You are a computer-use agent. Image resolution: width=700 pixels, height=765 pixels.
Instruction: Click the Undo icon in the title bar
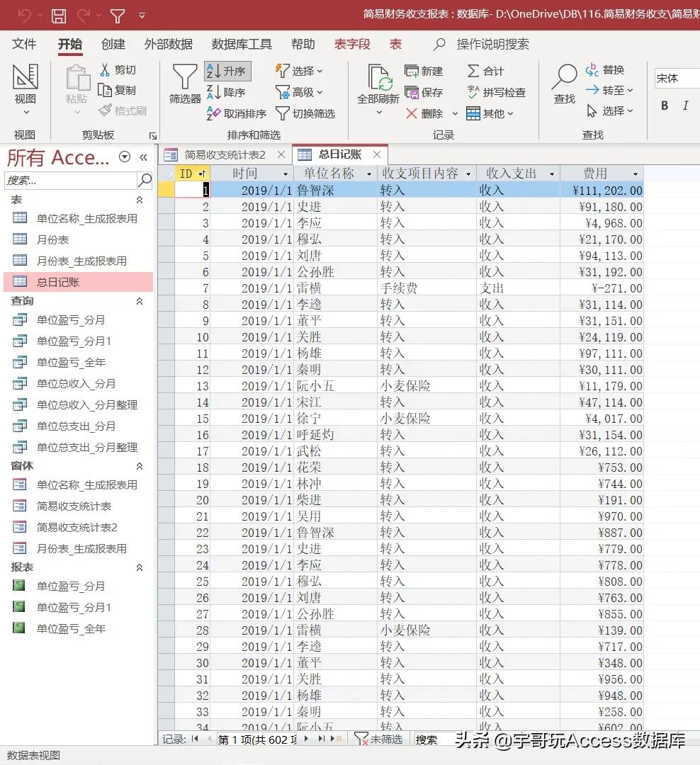pyautogui.click(x=24, y=16)
